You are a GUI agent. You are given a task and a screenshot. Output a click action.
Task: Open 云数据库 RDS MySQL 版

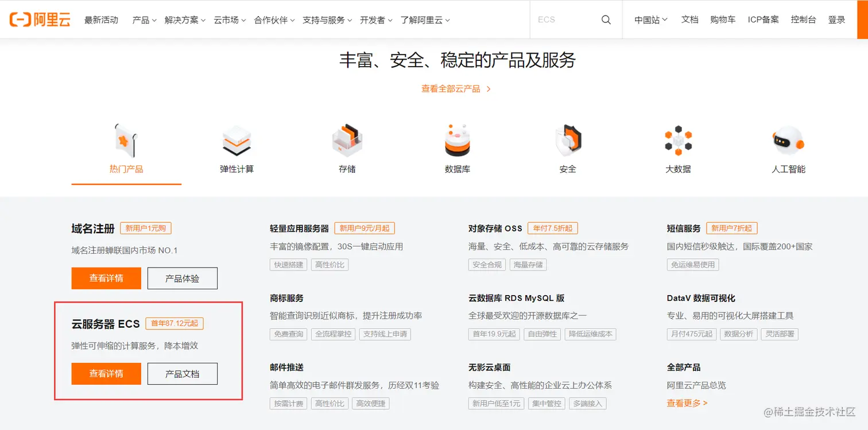click(x=517, y=299)
